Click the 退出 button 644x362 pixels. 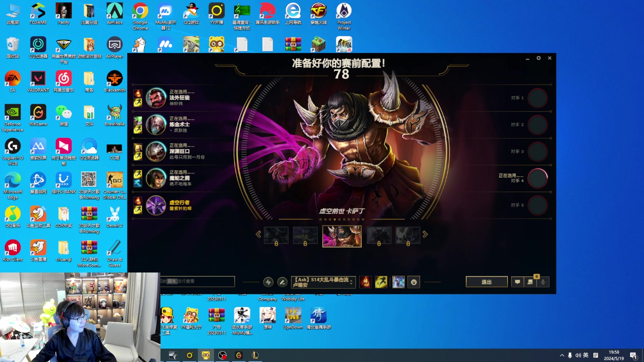(x=486, y=282)
